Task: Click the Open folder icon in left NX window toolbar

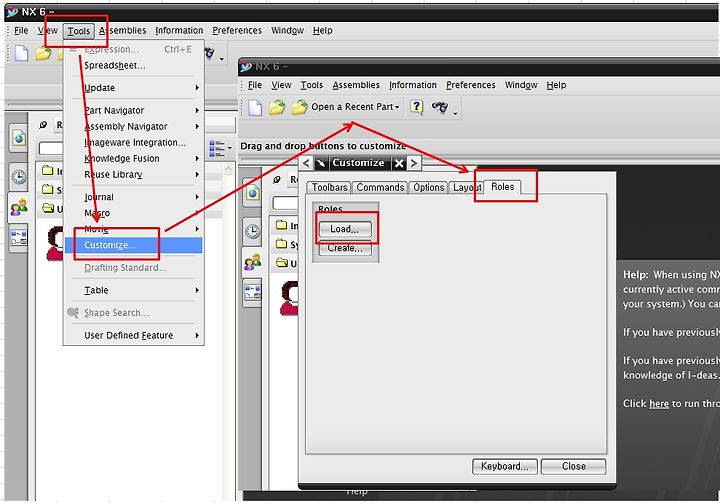Action: point(43,53)
